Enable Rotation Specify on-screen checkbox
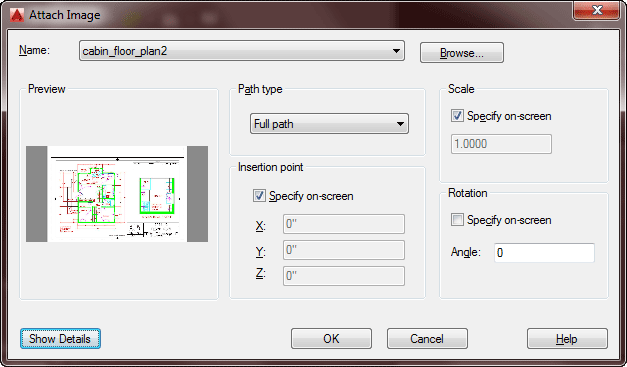The width and height of the screenshot is (627, 367). (x=457, y=219)
